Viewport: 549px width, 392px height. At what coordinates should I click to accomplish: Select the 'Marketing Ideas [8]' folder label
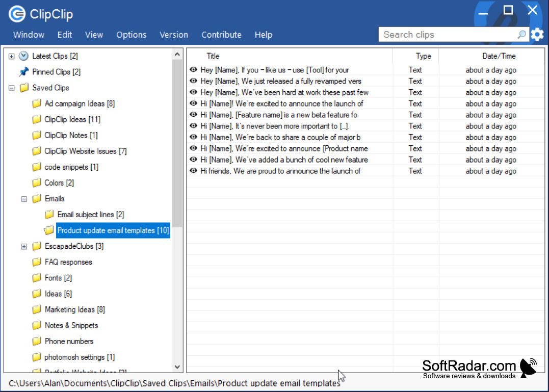tap(75, 309)
